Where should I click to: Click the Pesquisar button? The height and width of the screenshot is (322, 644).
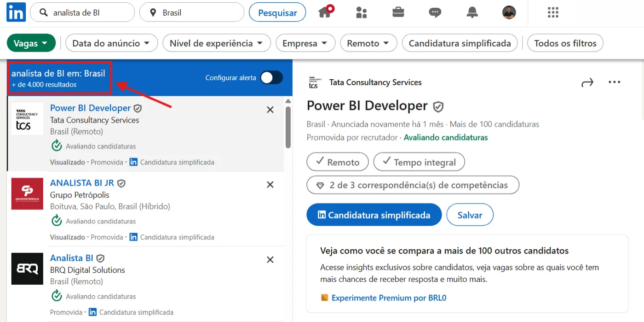[277, 12]
